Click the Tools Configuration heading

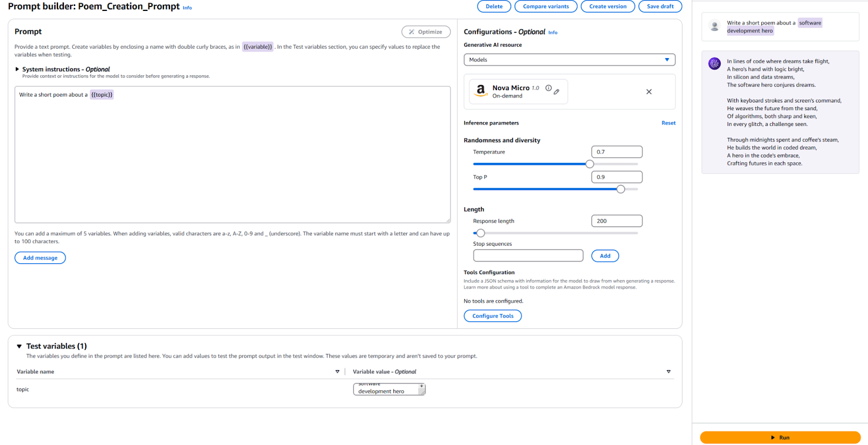coord(489,272)
